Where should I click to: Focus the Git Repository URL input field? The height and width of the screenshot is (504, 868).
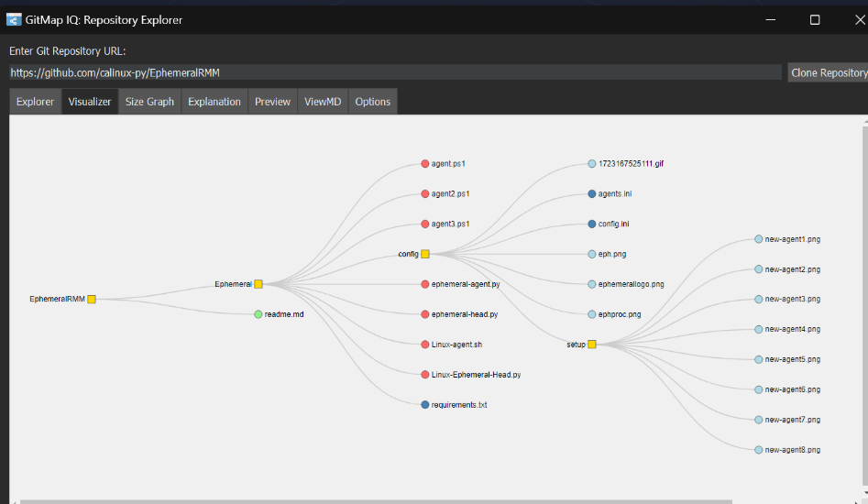point(395,73)
